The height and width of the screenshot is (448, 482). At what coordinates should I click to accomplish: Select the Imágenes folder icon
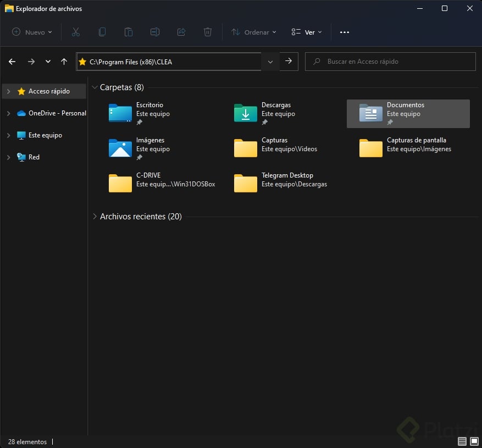pyautogui.click(x=120, y=148)
